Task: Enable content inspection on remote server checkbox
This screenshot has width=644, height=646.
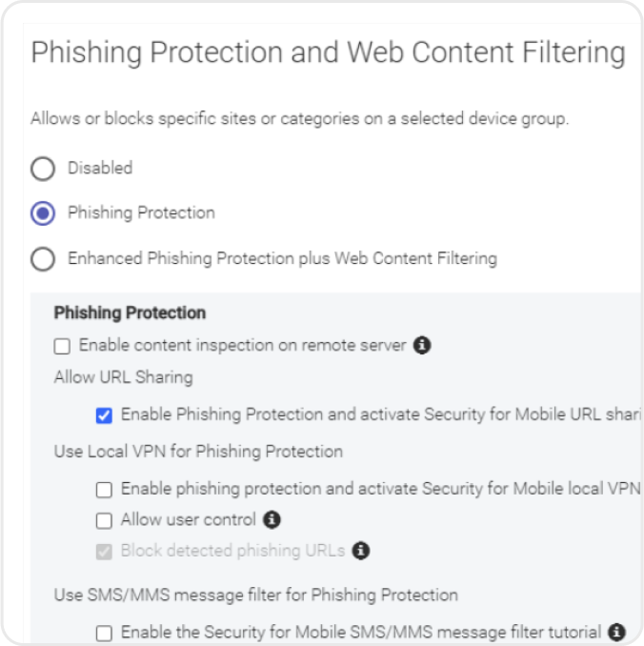Action: pos(62,346)
